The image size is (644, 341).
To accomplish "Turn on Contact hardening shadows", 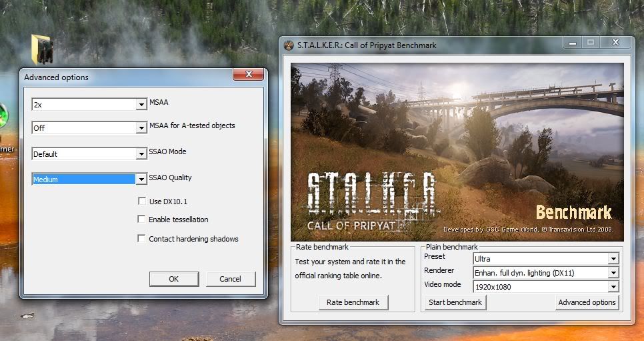I will (141, 239).
